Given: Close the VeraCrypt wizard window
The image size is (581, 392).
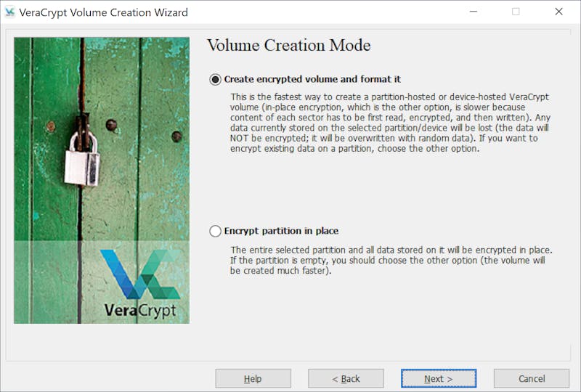Looking at the screenshot, I should coord(558,12).
